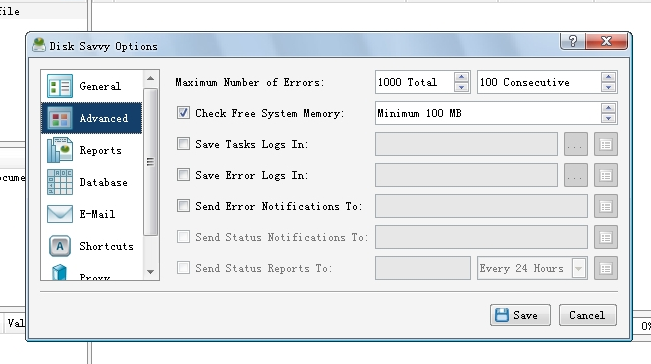Close the Disk Savvy Options dialog
651x364 pixels.
[607, 41]
